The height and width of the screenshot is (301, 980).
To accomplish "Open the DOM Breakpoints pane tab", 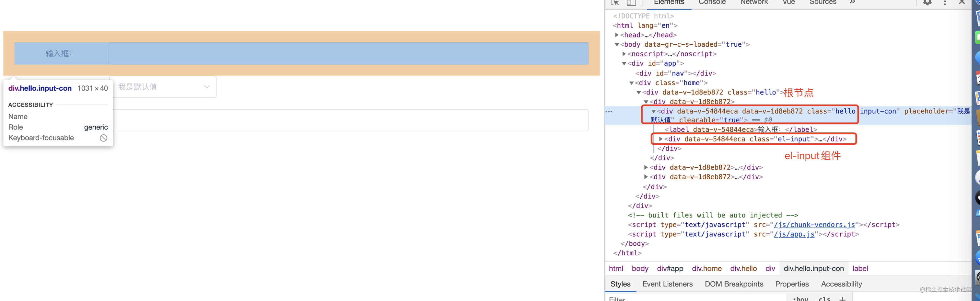I will click(x=734, y=284).
